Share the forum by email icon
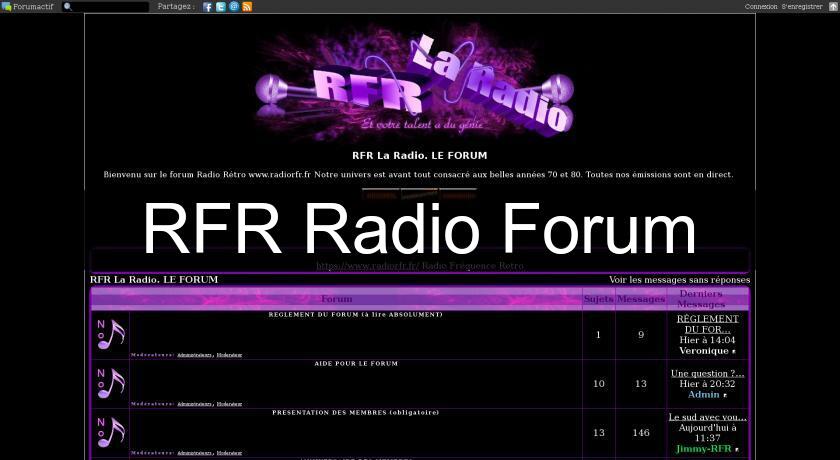The image size is (840, 460). [234, 6]
